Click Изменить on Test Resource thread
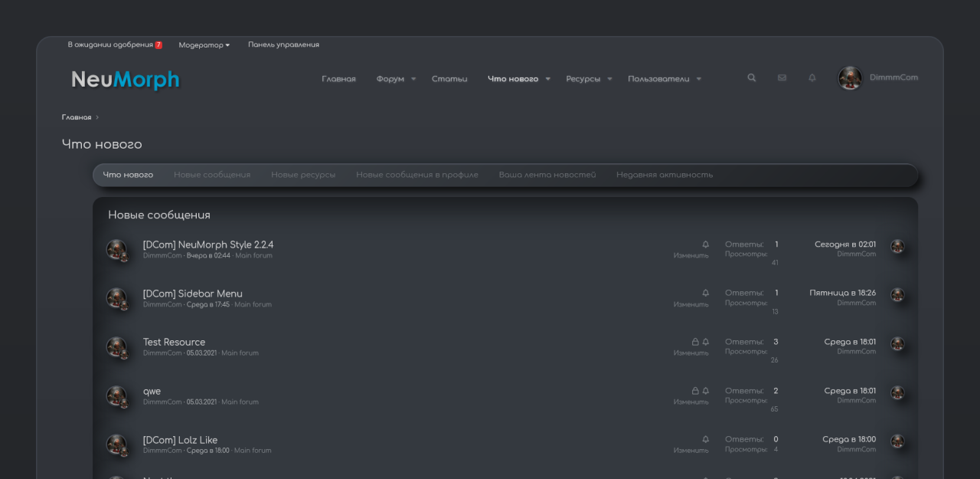 691,353
